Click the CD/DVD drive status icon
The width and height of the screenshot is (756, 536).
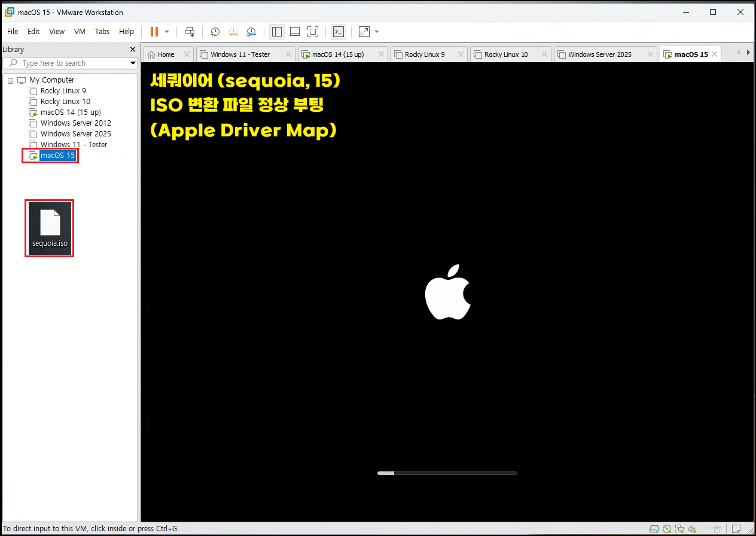667,529
